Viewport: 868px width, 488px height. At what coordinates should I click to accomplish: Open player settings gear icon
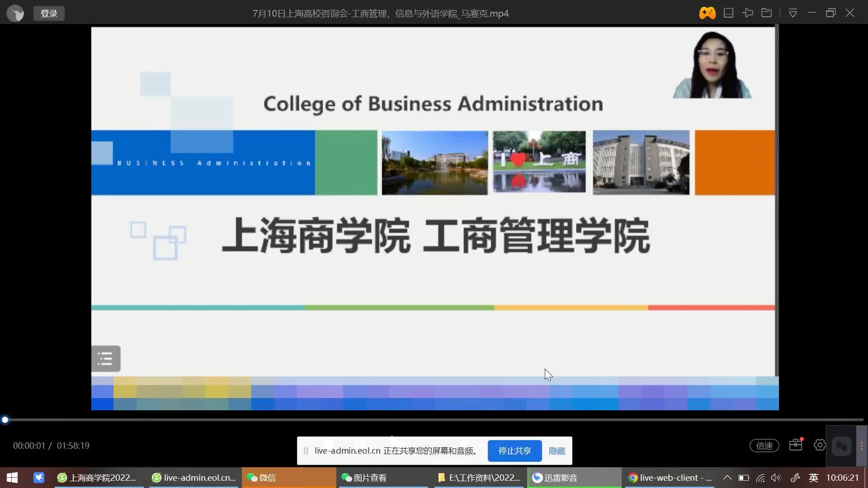pos(819,445)
